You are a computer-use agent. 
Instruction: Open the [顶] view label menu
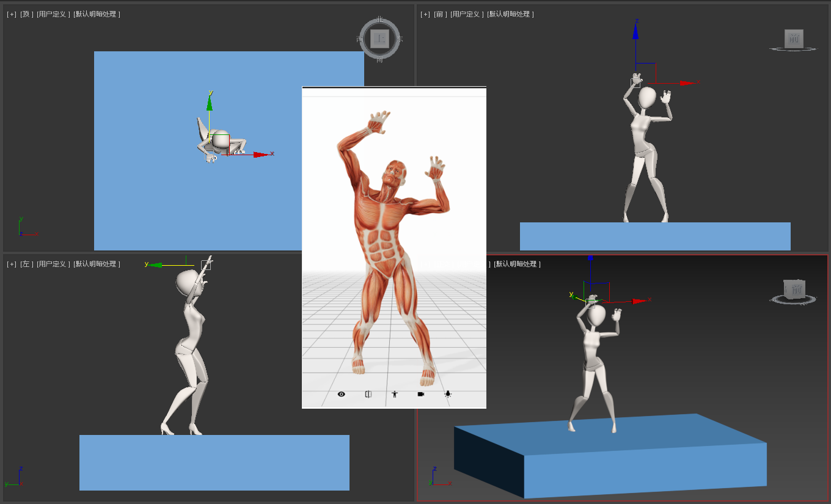click(x=26, y=14)
